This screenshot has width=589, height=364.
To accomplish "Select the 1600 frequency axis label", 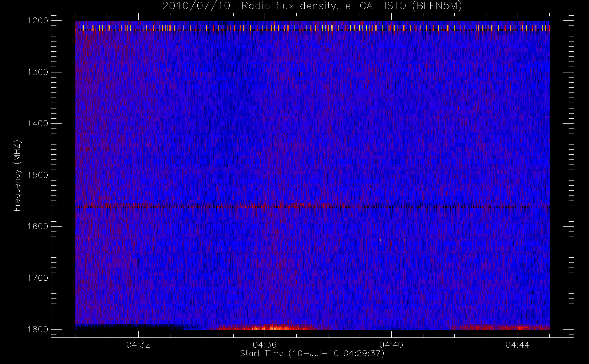I will (x=38, y=226).
